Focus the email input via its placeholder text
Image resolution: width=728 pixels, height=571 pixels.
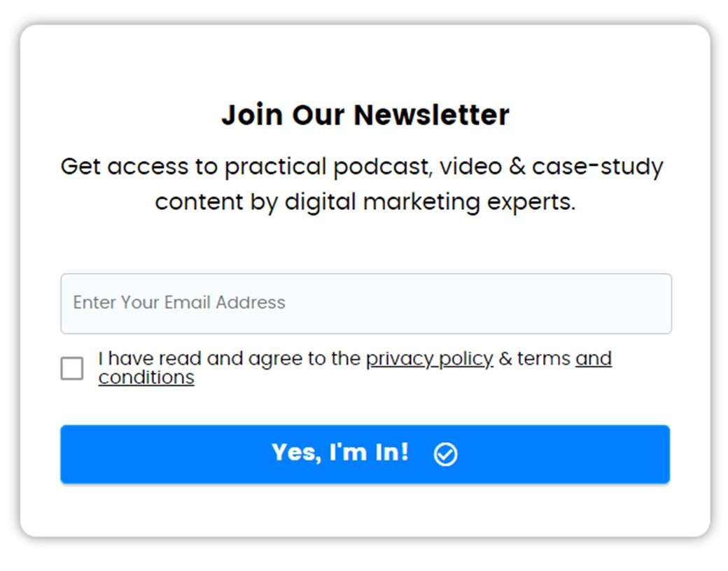[x=179, y=303]
